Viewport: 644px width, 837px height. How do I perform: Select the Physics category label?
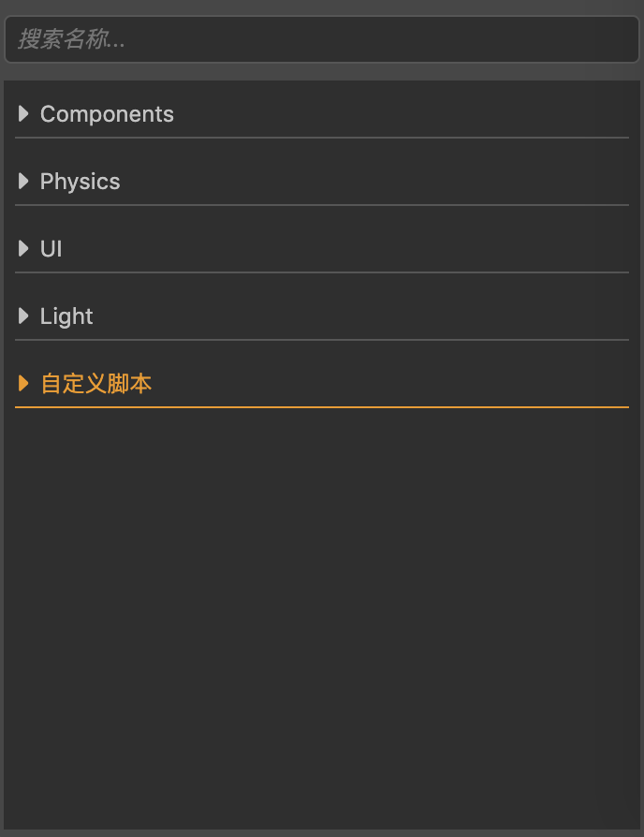pos(80,182)
